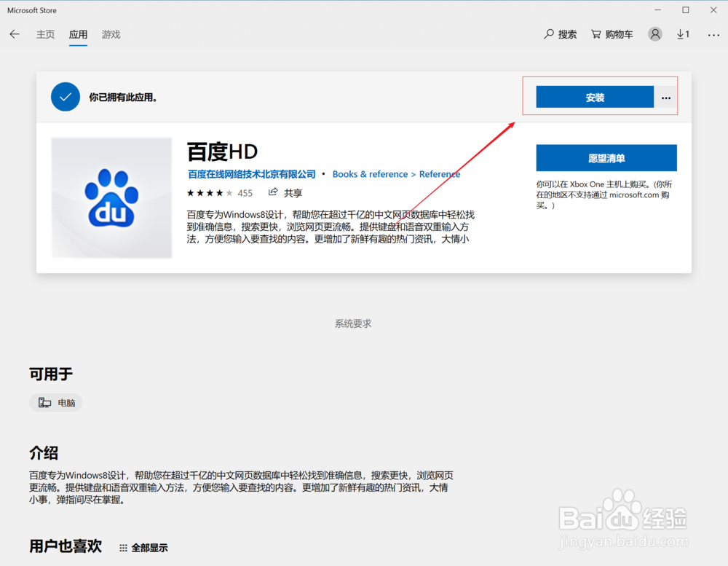
Task: Maximize the Microsoft Store window
Action: coord(685,9)
